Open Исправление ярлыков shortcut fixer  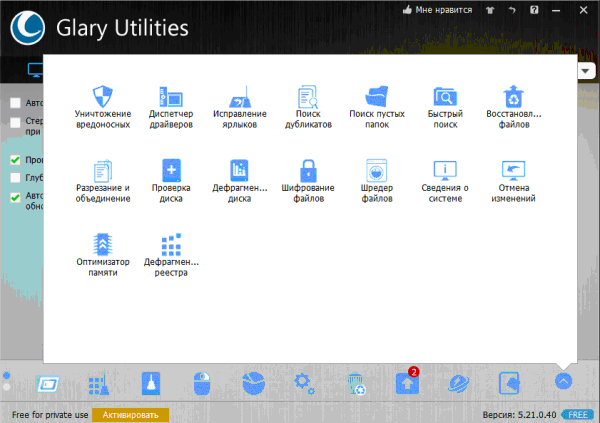point(238,105)
